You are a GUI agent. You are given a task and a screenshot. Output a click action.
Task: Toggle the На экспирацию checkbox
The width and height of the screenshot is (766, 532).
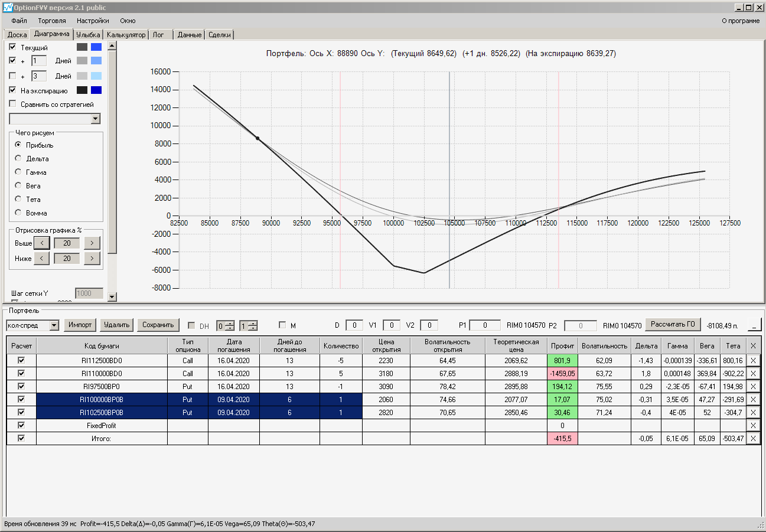point(13,91)
